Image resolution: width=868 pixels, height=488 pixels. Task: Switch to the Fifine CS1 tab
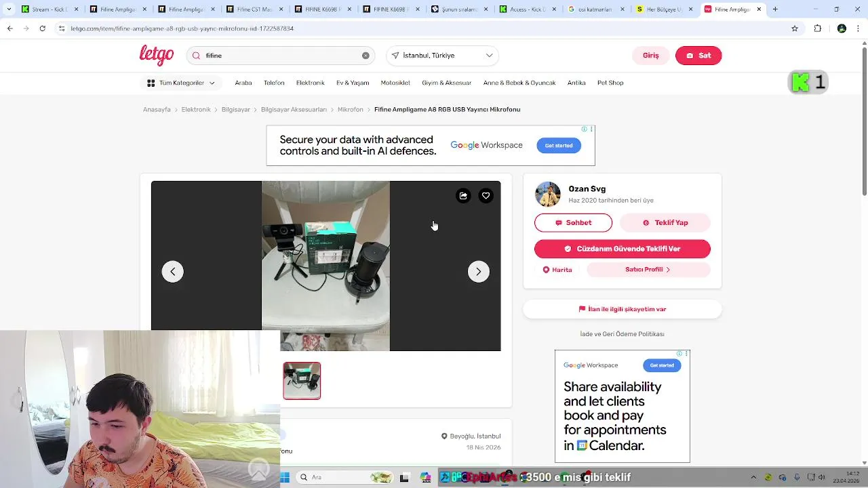pos(254,9)
